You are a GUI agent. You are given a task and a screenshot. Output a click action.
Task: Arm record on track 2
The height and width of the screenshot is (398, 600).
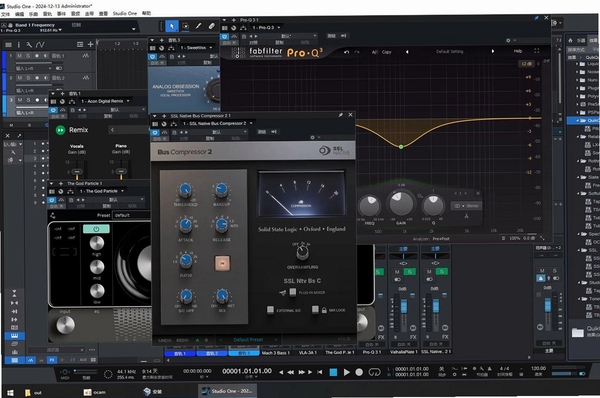click(x=37, y=78)
